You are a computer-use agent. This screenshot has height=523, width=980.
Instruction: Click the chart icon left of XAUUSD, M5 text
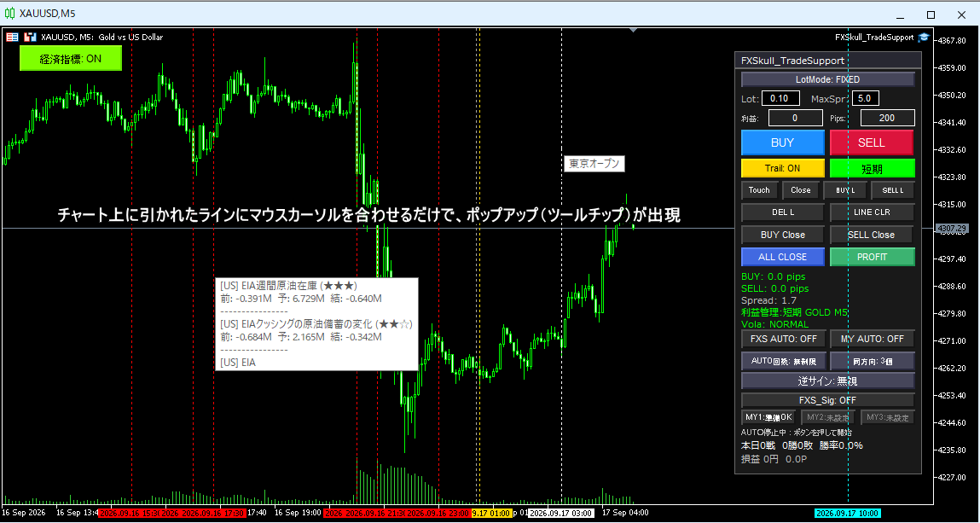[29, 38]
